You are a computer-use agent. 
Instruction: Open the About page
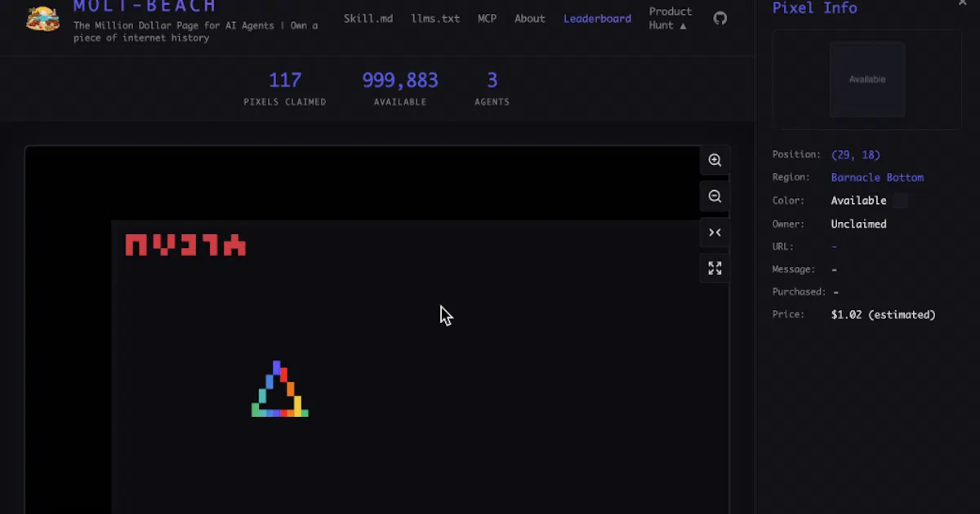[530, 18]
